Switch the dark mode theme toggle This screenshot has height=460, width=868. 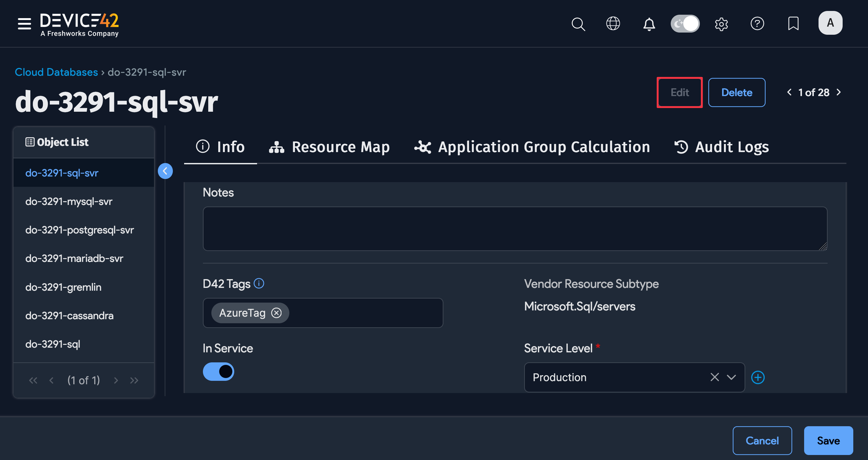pos(685,23)
